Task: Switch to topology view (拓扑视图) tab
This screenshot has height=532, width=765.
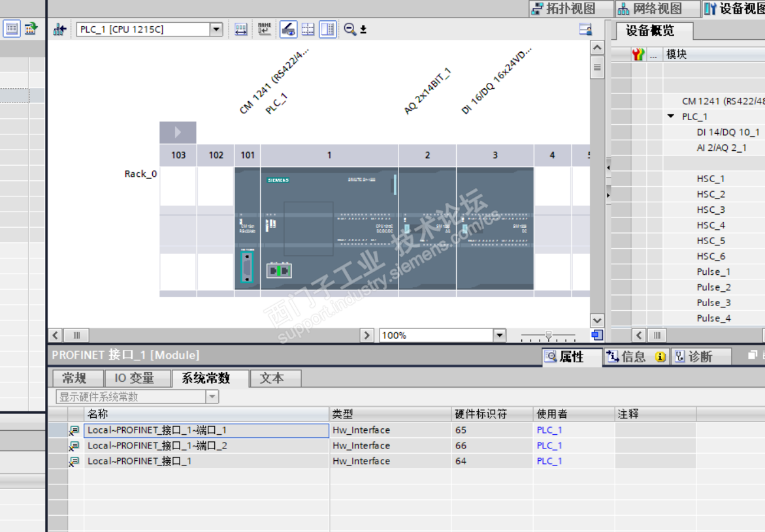Action: tap(571, 8)
